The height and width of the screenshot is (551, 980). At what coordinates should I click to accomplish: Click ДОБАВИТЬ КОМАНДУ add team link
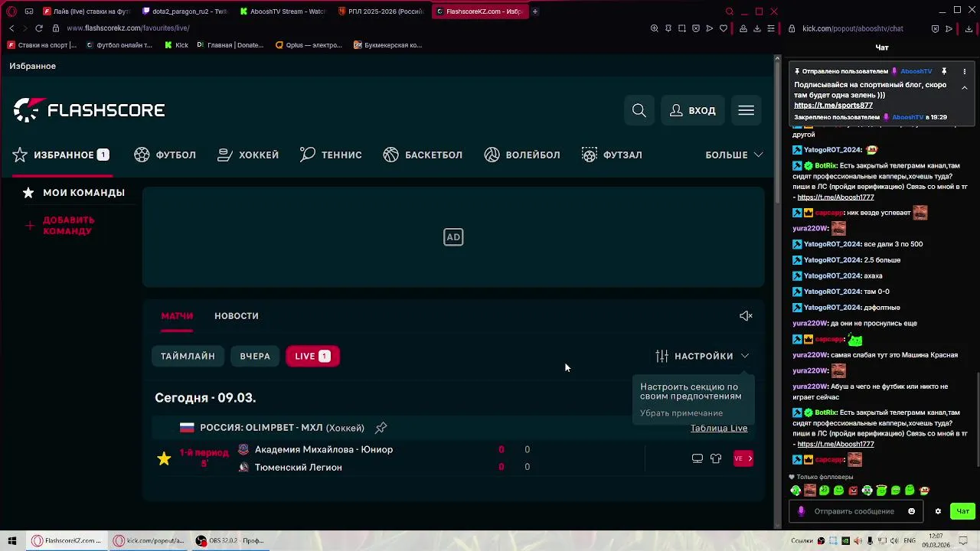(60, 225)
